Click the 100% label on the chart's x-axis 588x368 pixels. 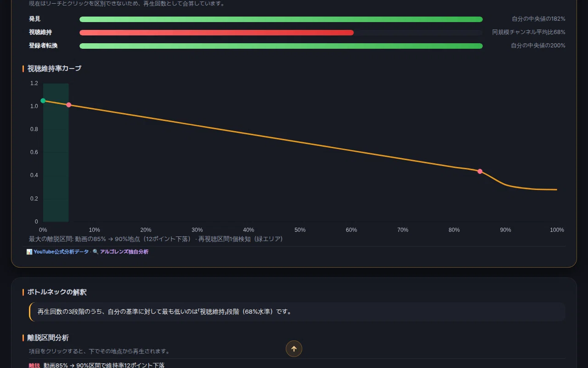coord(557,230)
